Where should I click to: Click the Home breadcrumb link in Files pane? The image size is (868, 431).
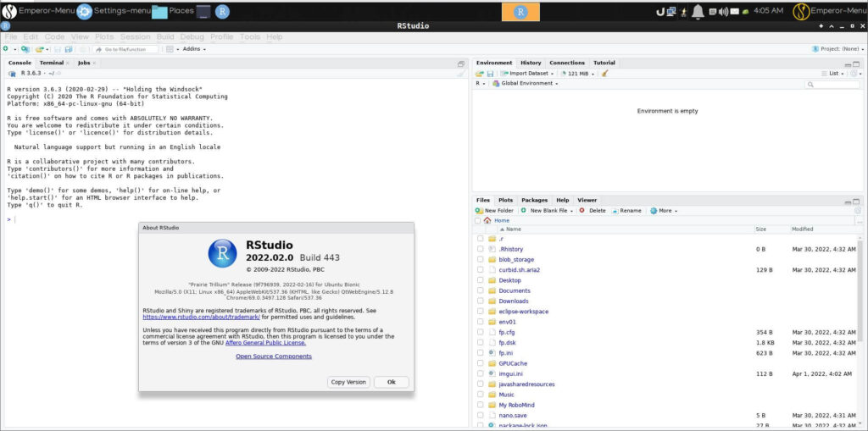click(502, 220)
